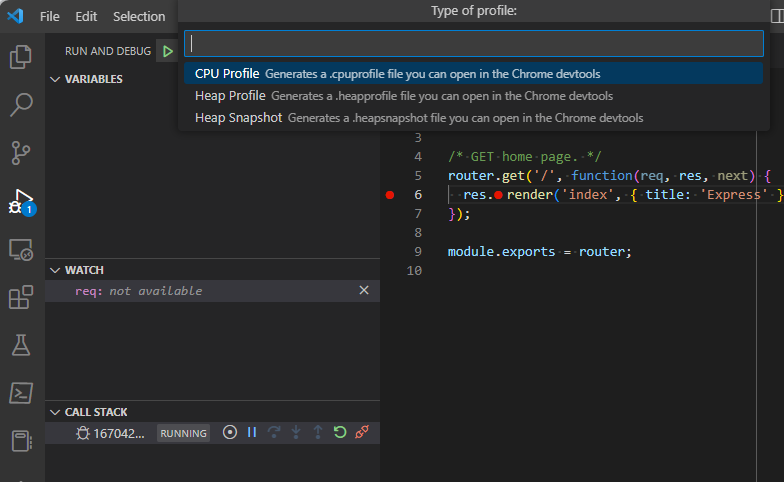
Task: Focus the profile type input box
Action: (x=474, y=44)
